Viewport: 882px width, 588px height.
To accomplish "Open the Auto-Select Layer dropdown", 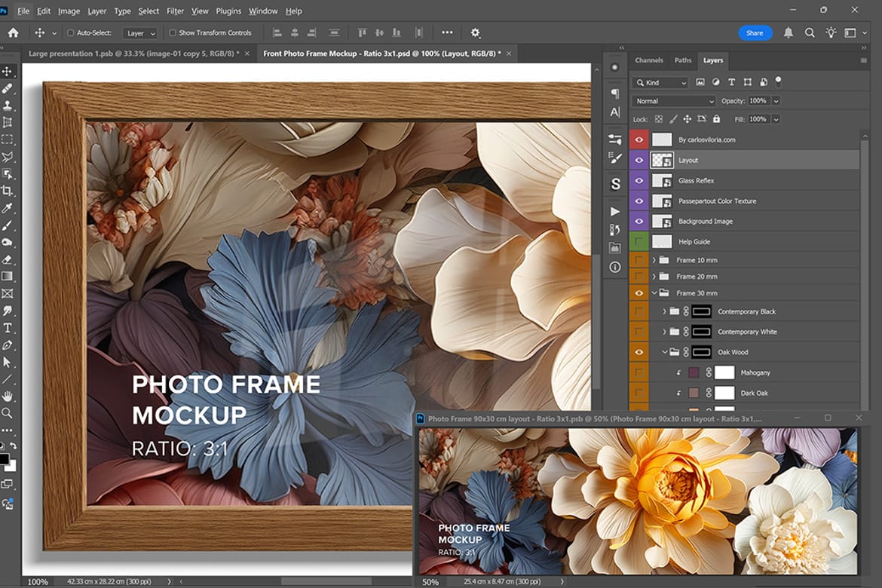I will pos(139,33).
